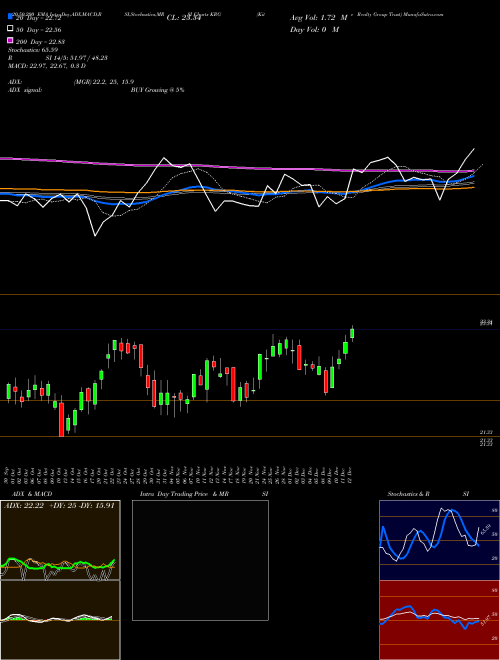Click the 'BUY Growing @ 5%' ADX signal
This screenshot has width=500, height=660.
tap(157, 90)
